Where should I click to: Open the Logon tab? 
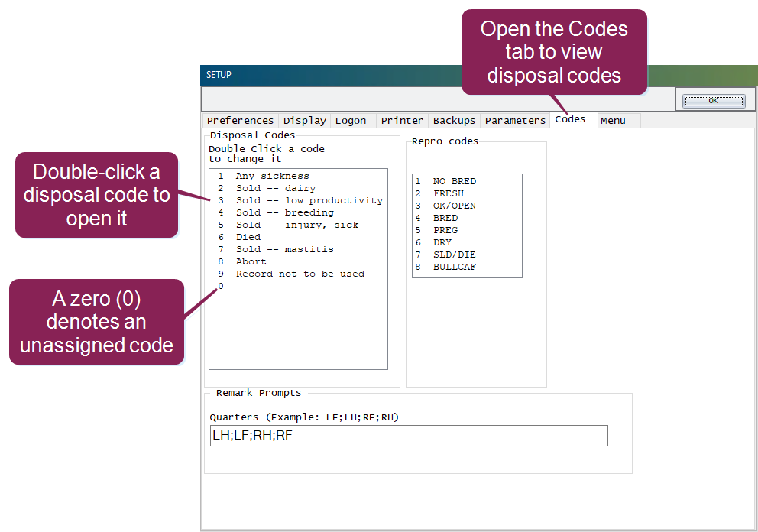pos(353,121)
